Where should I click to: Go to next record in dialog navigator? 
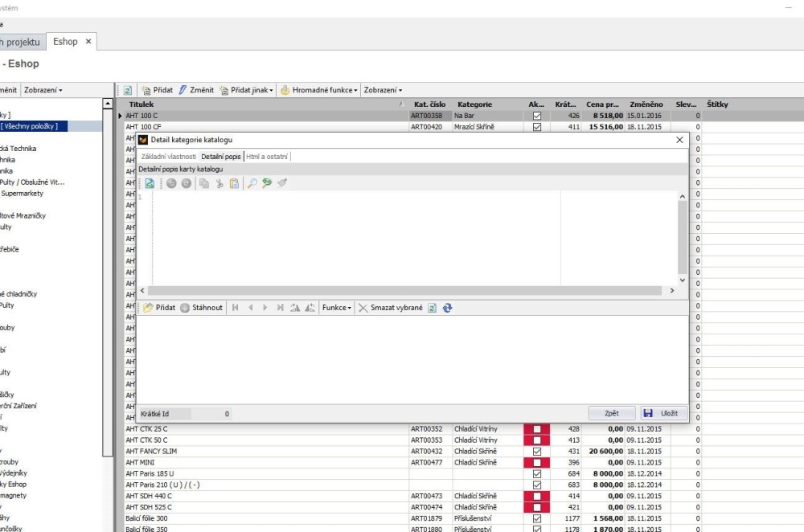click(265, 308)
